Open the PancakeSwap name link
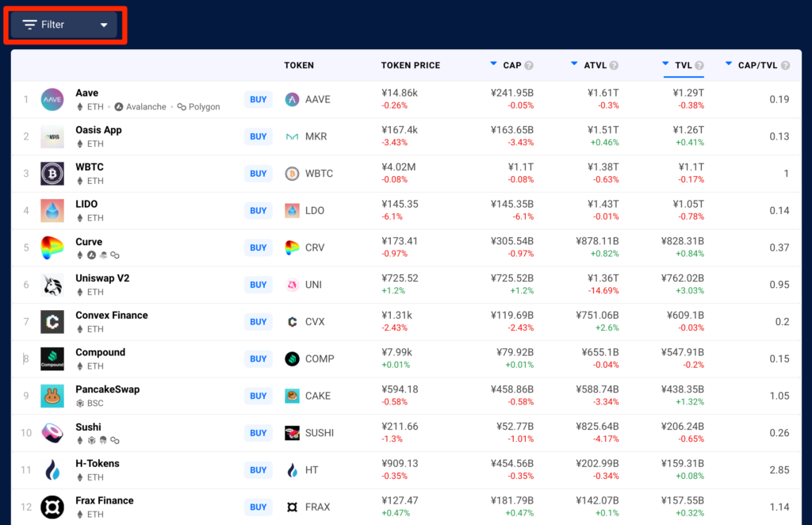 (108, 389)
